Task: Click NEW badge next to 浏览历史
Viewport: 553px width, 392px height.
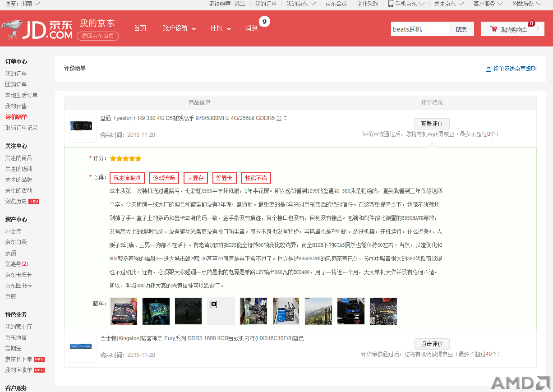Action: coord(34,201)
